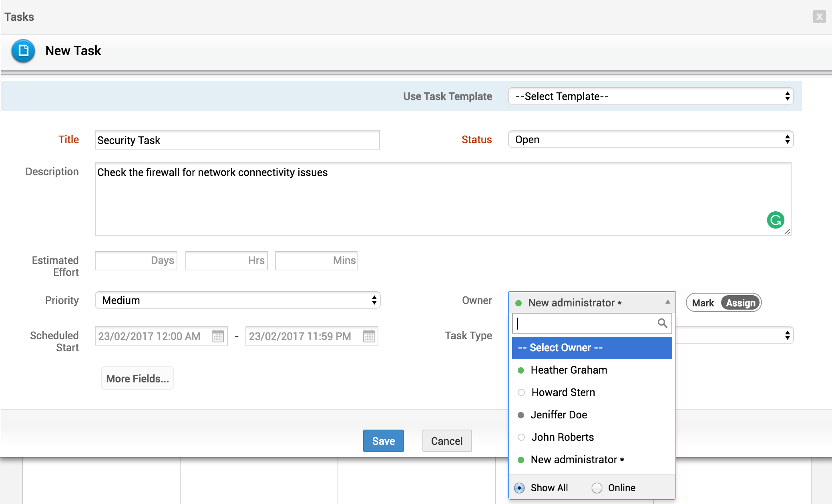
Task: Choose the Select Owner placeholder option
Action: click(x=592, y=348)
